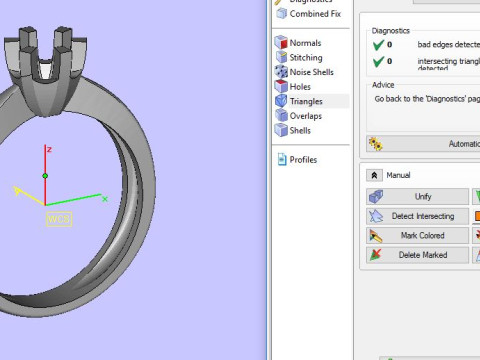Click the Normals red cube icon
The height and width of the screenshot is (360, 480).
pos(281,43)
